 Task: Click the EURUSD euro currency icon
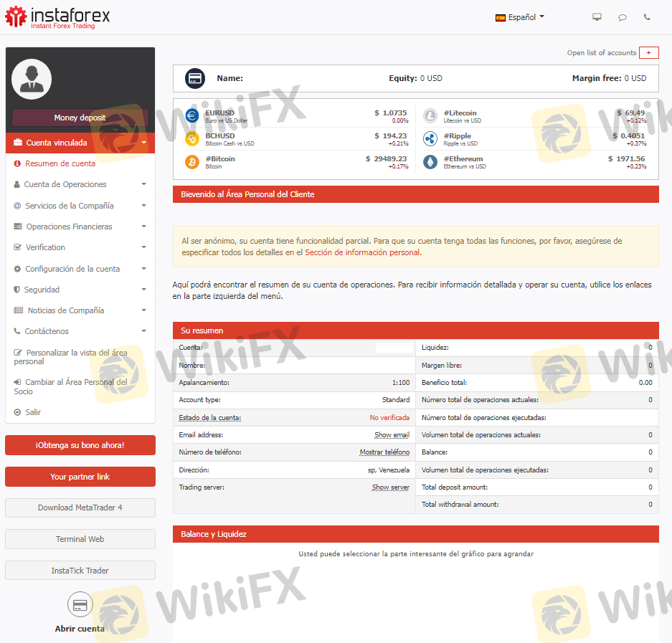pyautogui.click(x=191, y=116)
